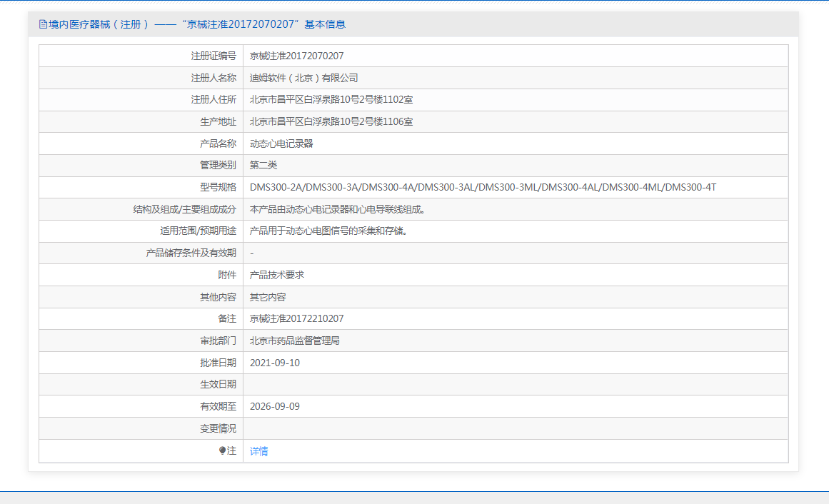
Task: Click the 产品名称 label
Action: coord(218,144)
